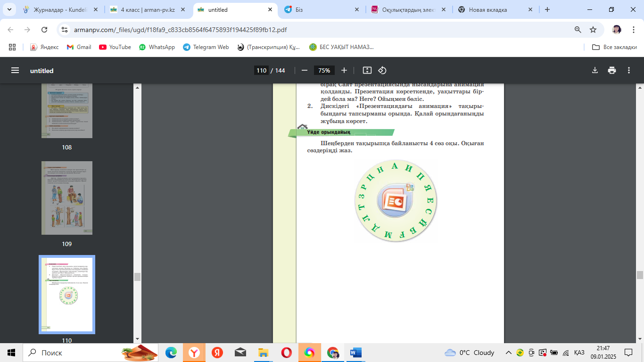Viewport: 644px width, 362px height.
Task: Click the page number field showing 110
Action: (x=261, y=70)
